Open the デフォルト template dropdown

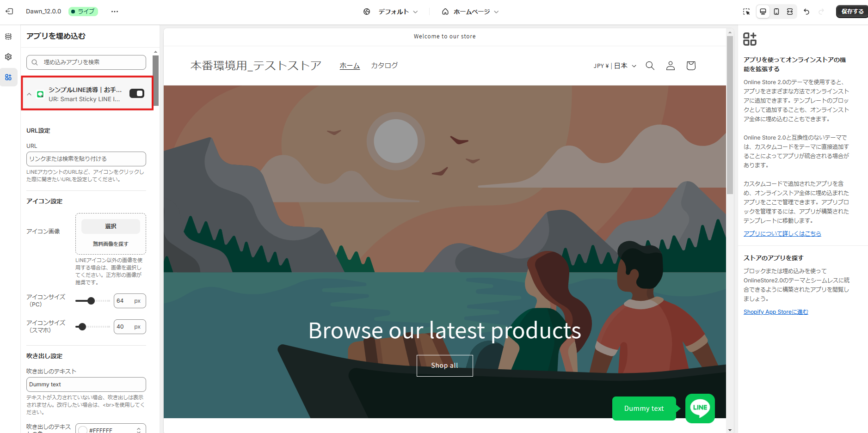pyautogui.click(x=391, y=12)
